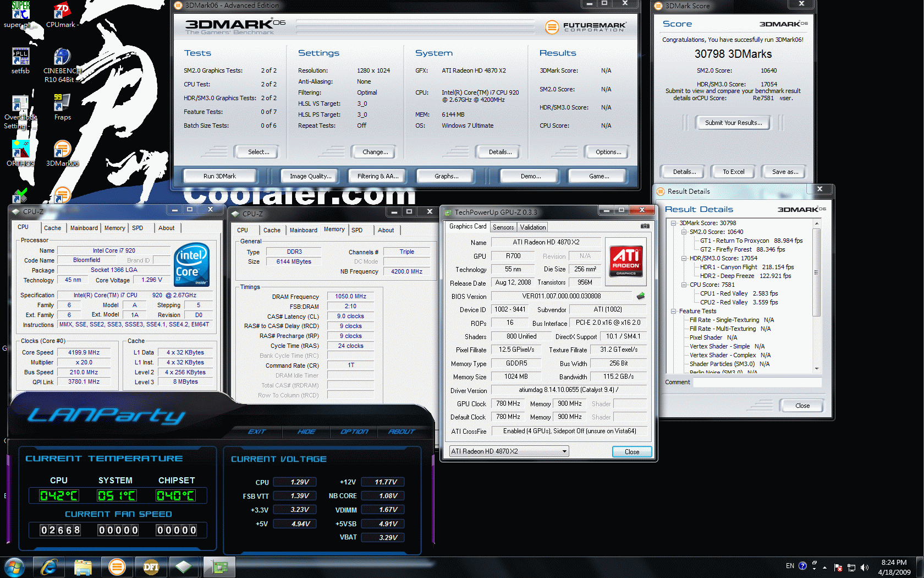Viewport: 924px width, 578px height.
Task: Open the Fraps desktop icon
Action: pyautogui.click(x=62, y=107)
